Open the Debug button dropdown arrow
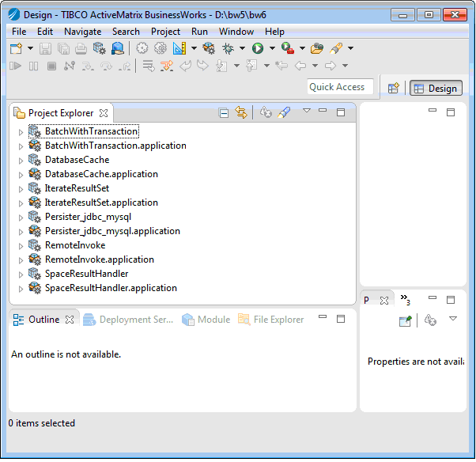This screenshot has width=476, height=462. tap(242, 48)
